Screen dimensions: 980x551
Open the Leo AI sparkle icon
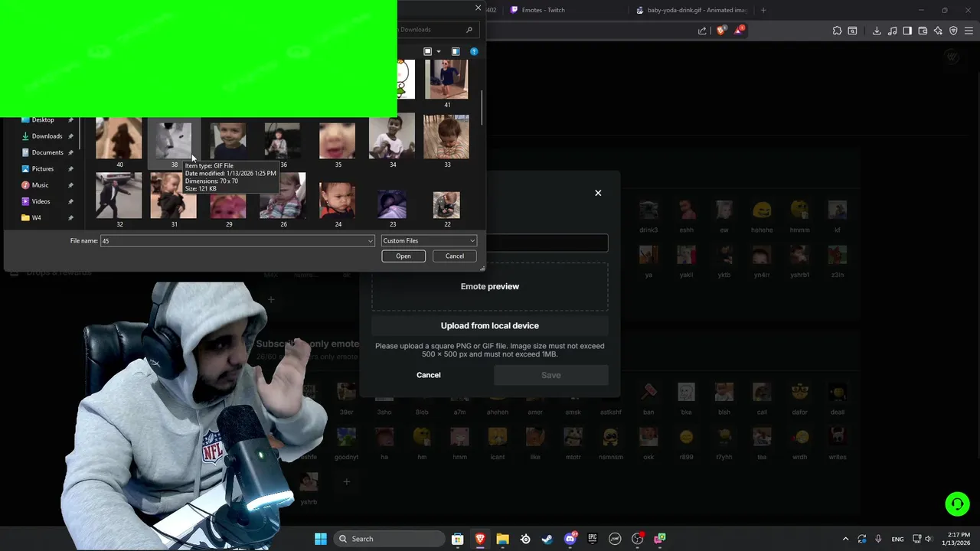tap(939, 31)
